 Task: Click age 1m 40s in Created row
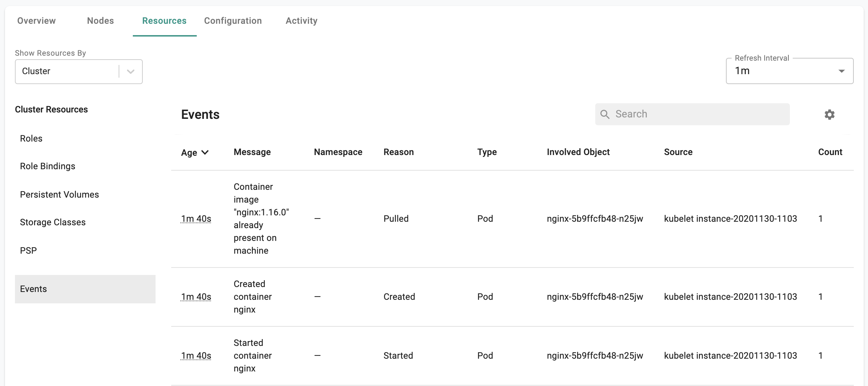(x=196, y=297)
